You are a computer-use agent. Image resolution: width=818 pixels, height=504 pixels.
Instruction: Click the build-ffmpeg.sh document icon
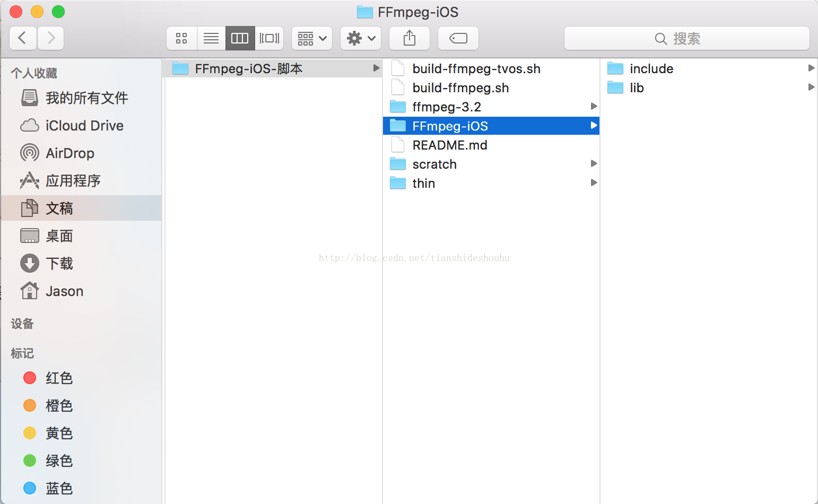pyautogui.click(x=398, y=88)
